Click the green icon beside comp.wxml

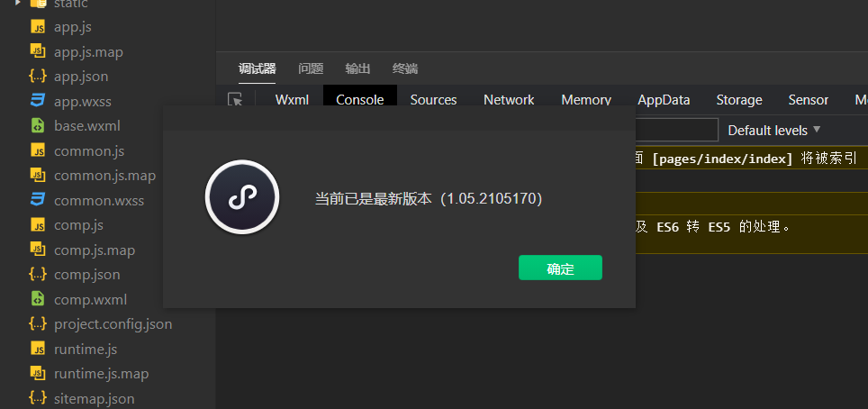(x=37, y=300)
